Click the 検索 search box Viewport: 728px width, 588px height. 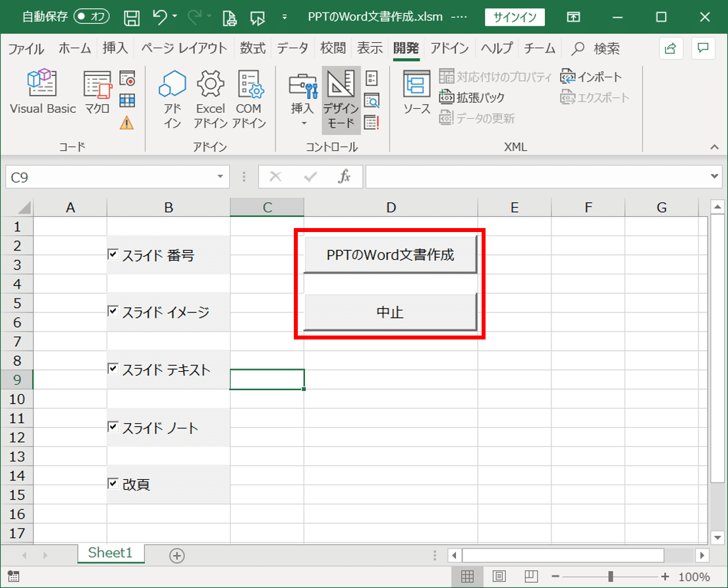tap(596, 48)
